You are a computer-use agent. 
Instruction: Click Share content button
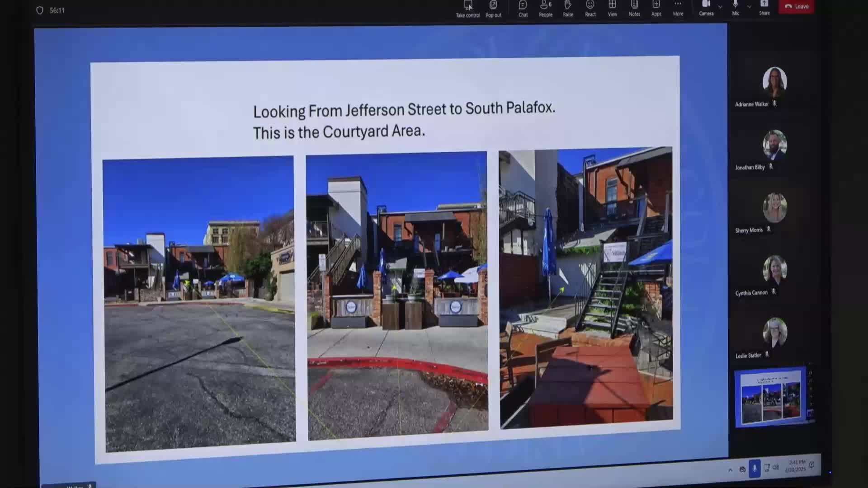[x=764, y=7]
